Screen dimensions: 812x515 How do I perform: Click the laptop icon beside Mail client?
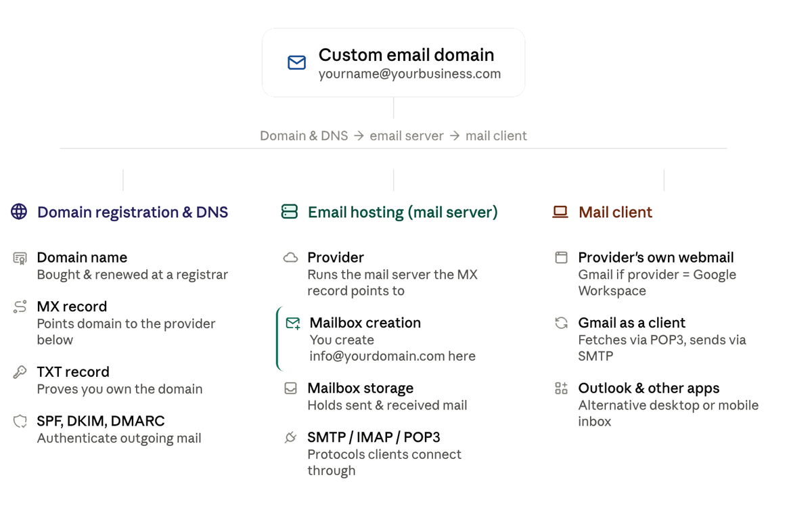point(560,212)
